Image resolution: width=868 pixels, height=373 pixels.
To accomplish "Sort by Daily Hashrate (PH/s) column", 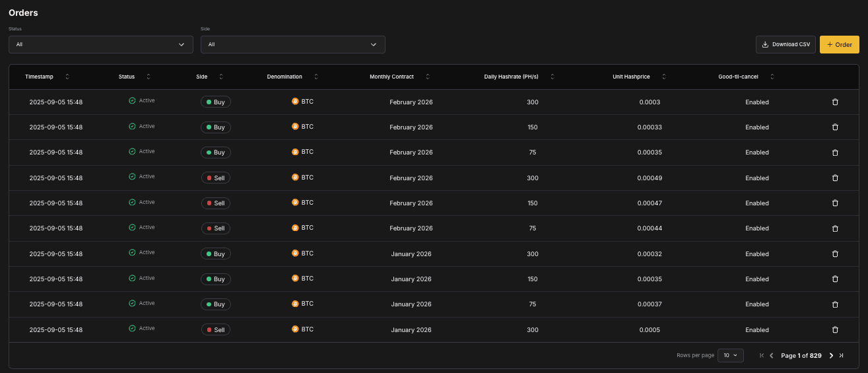I will (552, 77).
